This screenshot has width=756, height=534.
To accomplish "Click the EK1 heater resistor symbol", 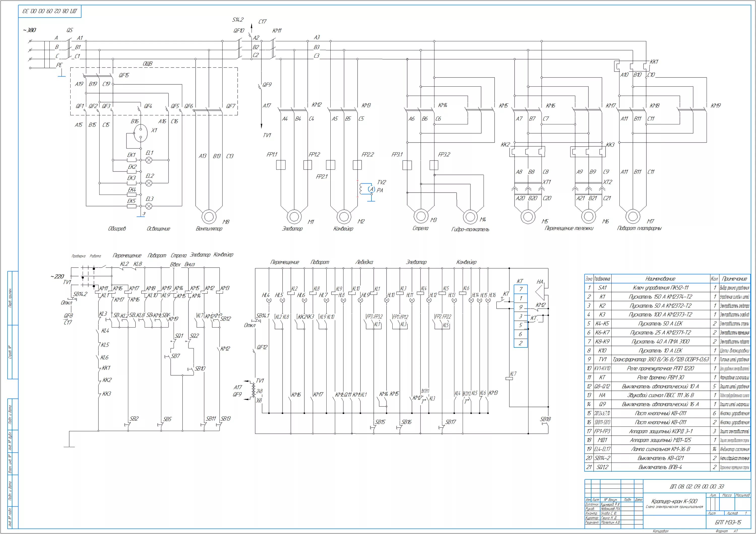I will pyautogui.click(x=132, y=160).
